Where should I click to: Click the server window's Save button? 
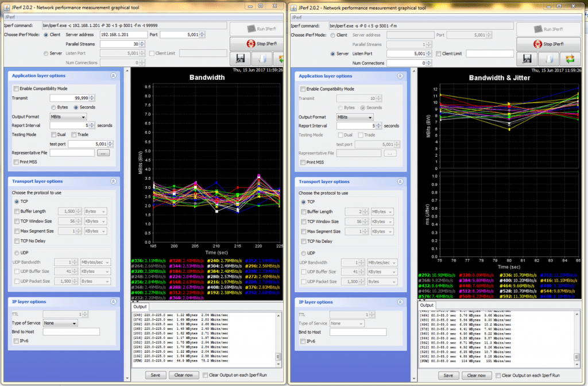448,375
